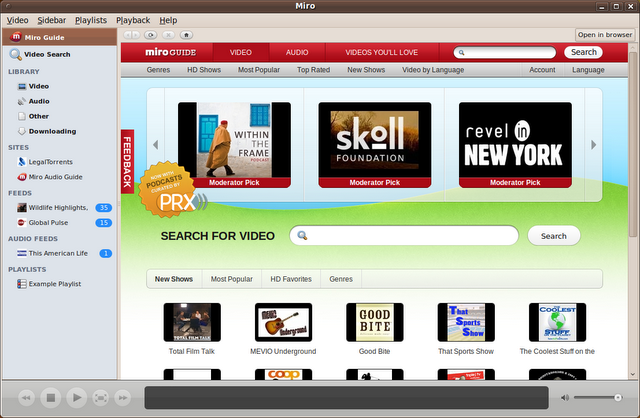Image resolution: width=640 pixels, height=418 pixels.
Task: Skip to the next track
Action: tap(123, 398)
